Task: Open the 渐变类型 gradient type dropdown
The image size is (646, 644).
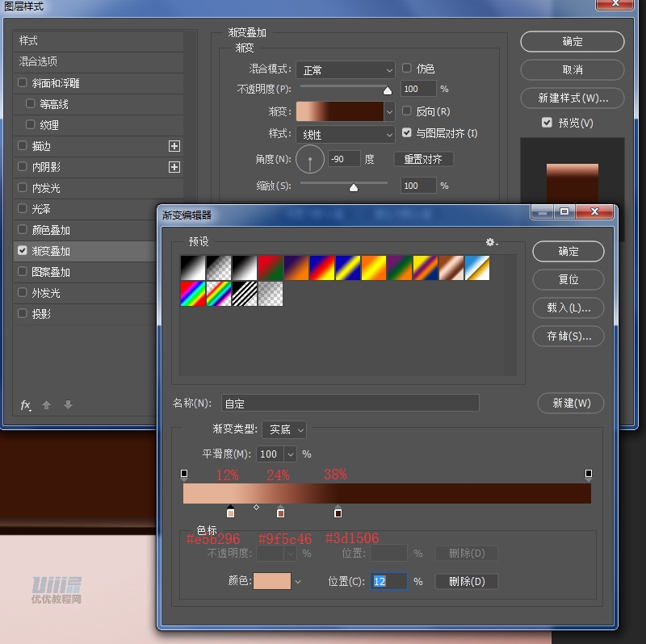Action: [x=284, y=430]
